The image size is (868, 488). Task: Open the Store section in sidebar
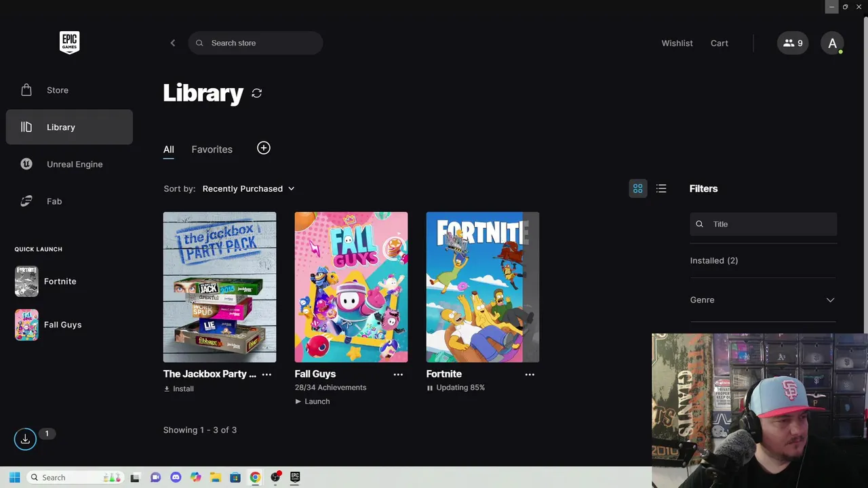pyautogui.click(x=69, y=90)
